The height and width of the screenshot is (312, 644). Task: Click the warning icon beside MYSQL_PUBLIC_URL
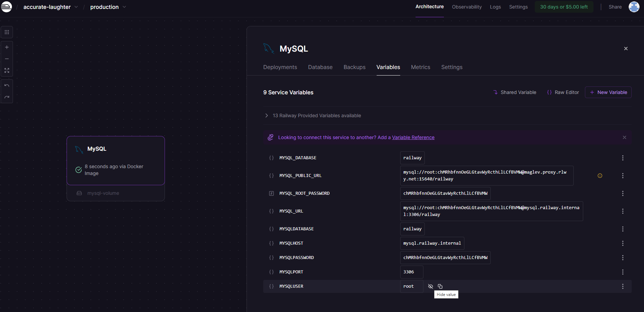[600, 176]
